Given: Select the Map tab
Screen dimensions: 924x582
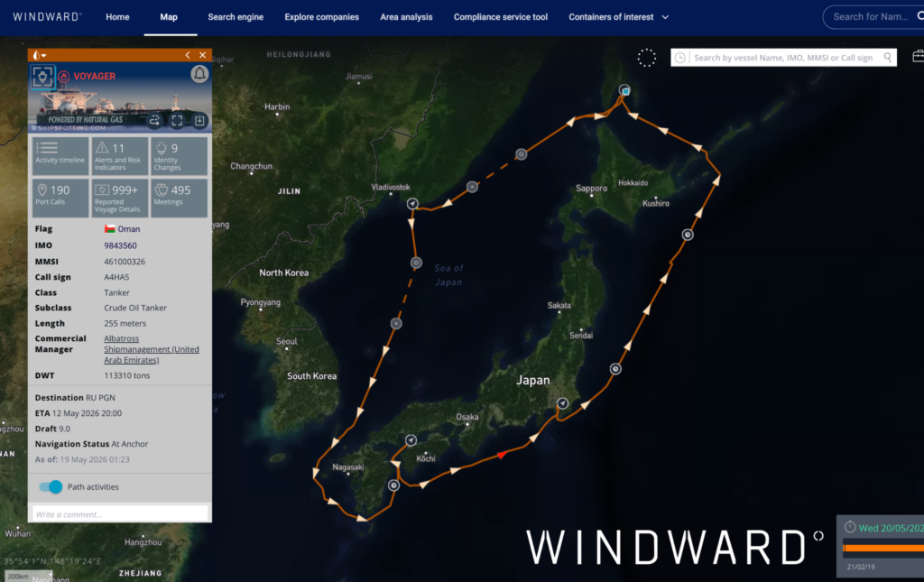Looking at the screenshot, I should click(169, 17).
